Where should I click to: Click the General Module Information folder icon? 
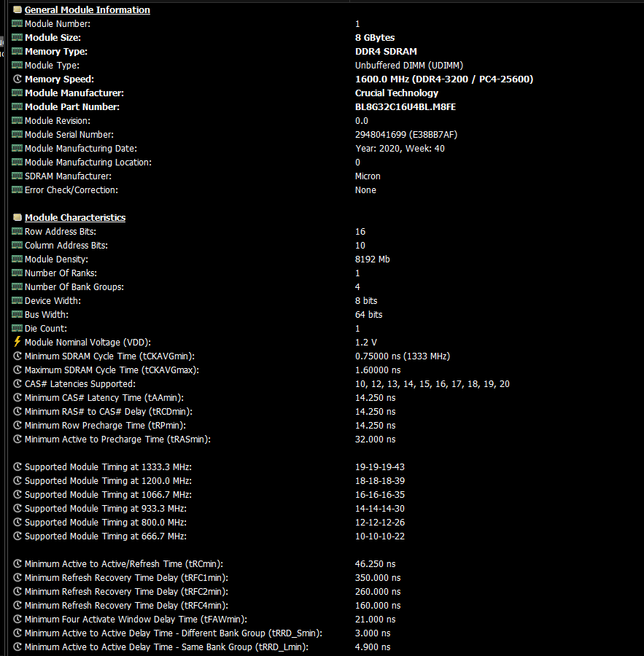[18, 9]
